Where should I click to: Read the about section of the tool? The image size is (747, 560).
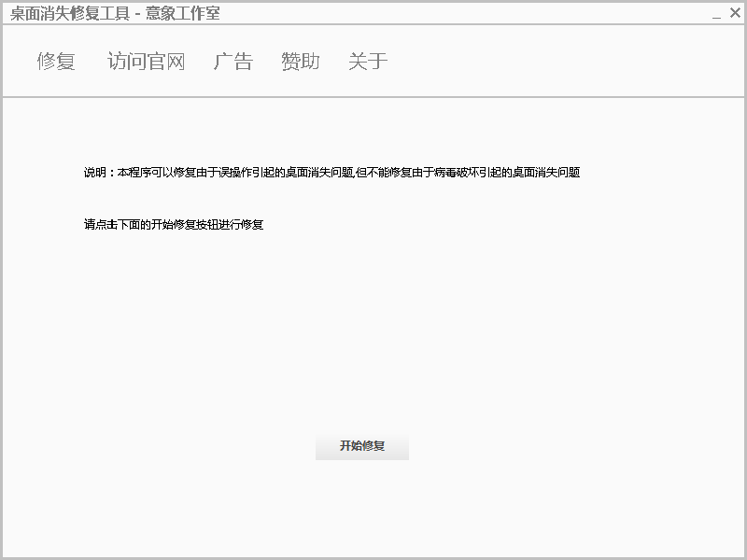366,62
